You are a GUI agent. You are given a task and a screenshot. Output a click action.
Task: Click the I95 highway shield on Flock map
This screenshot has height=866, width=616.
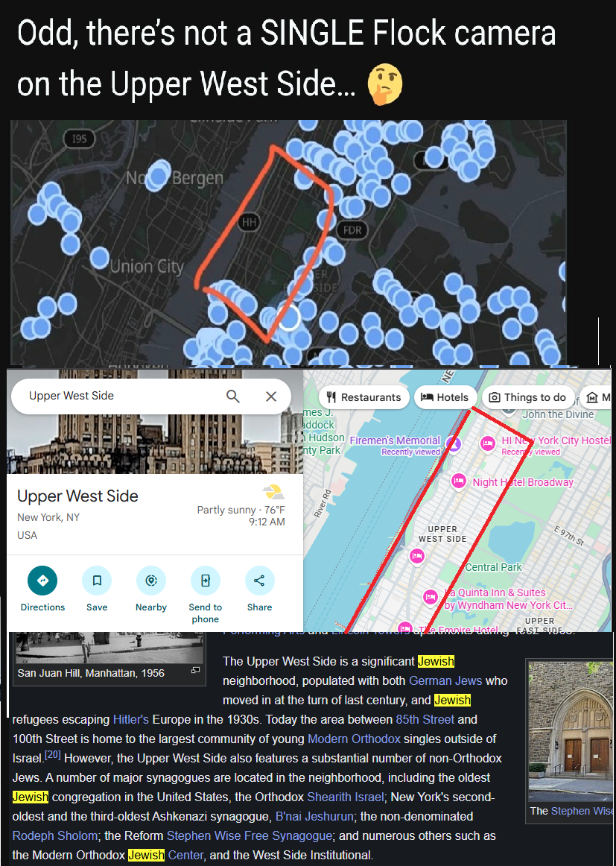(80, 139)
